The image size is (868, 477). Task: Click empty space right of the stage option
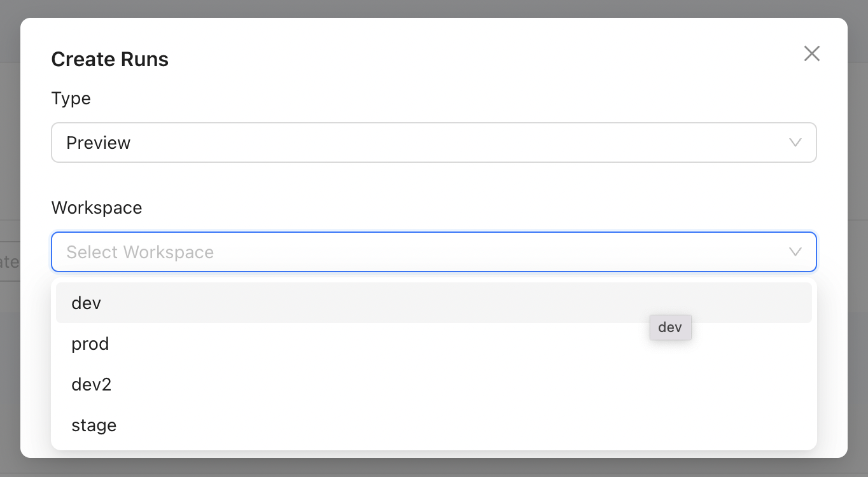coord(445,425)
